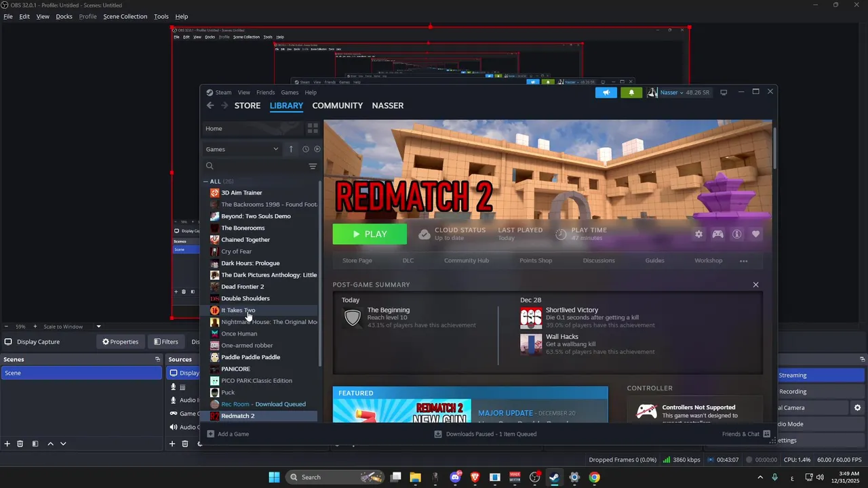Screen dimensions: 868x488
Task: Switch Steam library to grid collections view
Action: 313,128
